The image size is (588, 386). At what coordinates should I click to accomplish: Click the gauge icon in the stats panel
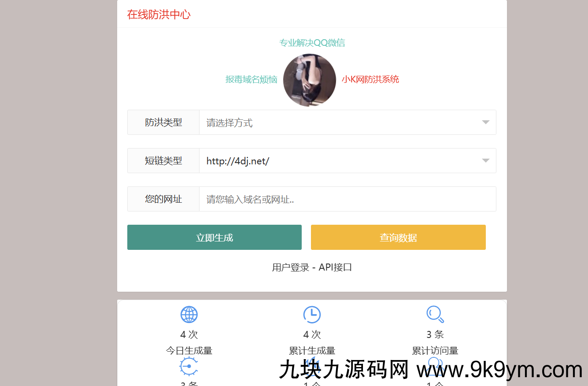pyautogui.click(x=189, y=366)
